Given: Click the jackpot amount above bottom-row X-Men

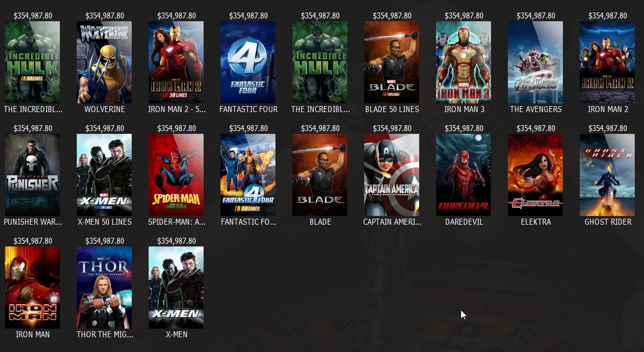Looking at the screenshot, I should [x=176, y=241].
